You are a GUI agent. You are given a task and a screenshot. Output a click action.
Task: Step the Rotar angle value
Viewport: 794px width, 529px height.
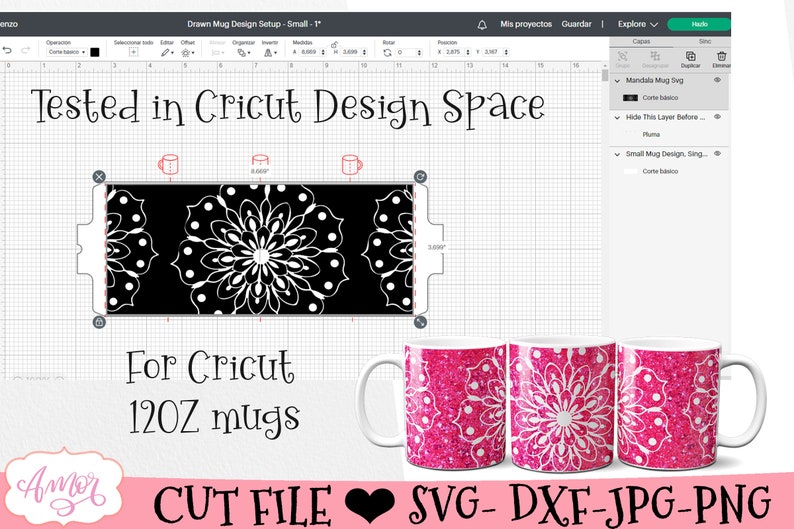(x=419, y=52)
